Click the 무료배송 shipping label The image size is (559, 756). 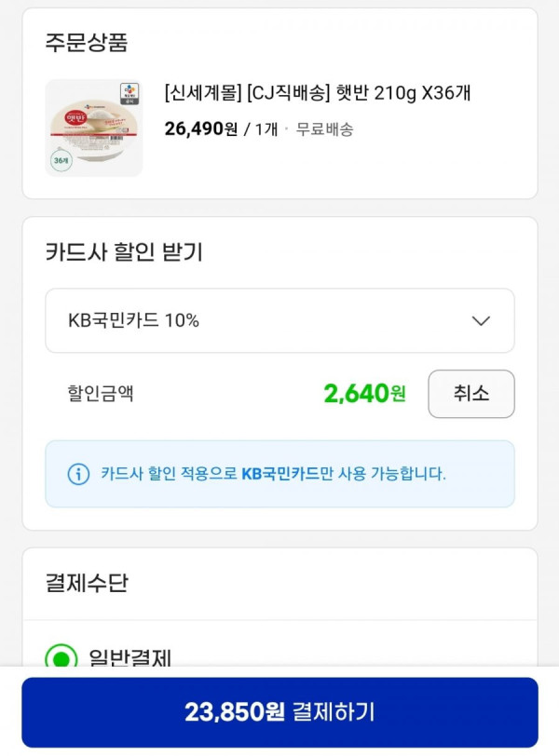324,129
